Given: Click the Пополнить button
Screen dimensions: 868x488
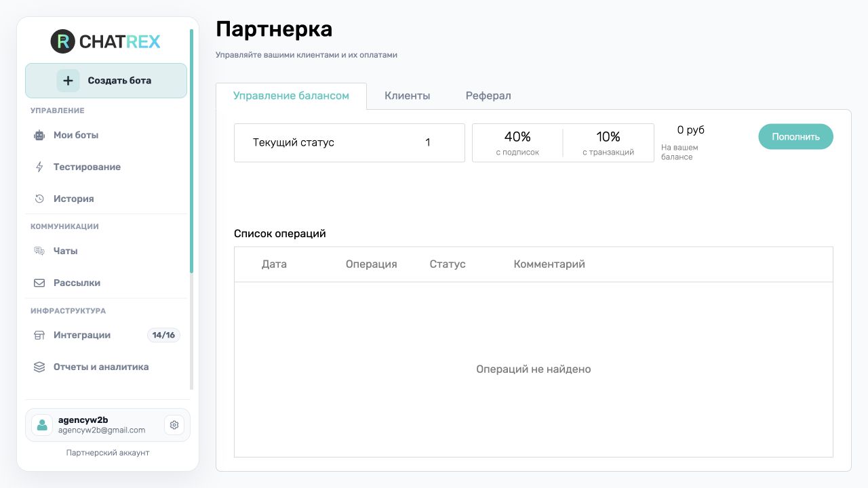Looking at the screenshot, I should [795, 136].
